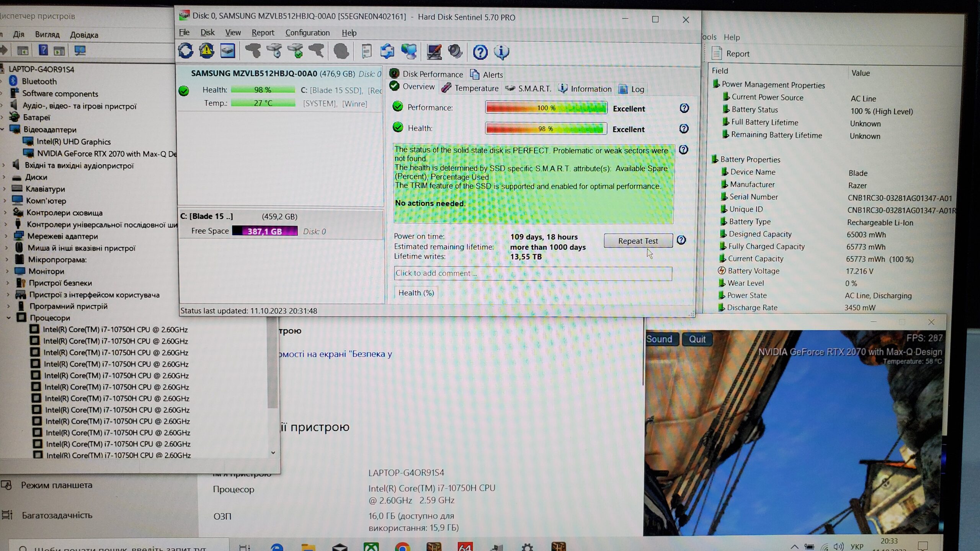
Task: Click the monitor configuration toolbar icon
Action: tap(434, 52)
